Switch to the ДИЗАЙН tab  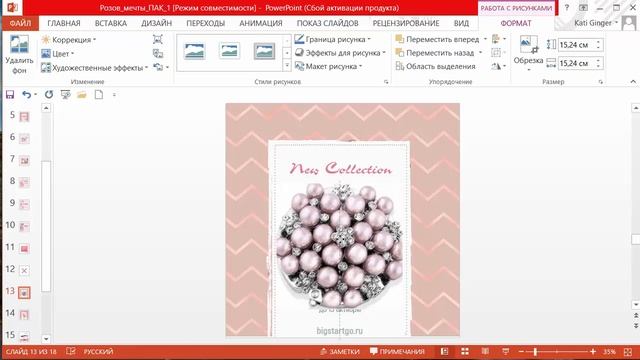click(156, 23)
